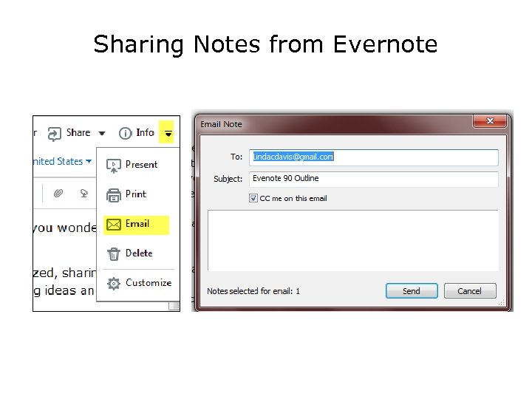The height and width of the screenshot is (399, 532).
Task: Click the paperclip attachment icon
Action: (58, 193)
